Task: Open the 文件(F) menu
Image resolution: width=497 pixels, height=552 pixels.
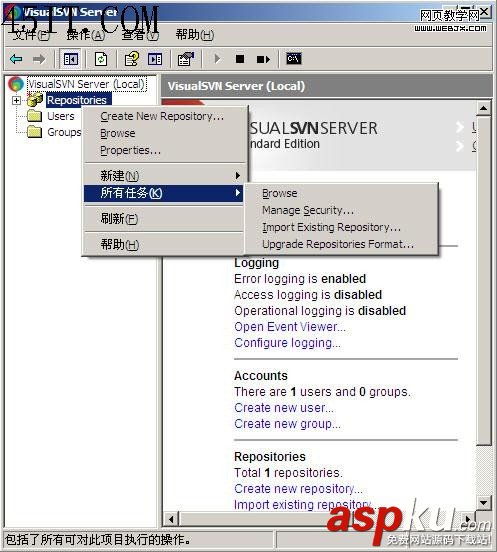Action: point(31,34)
